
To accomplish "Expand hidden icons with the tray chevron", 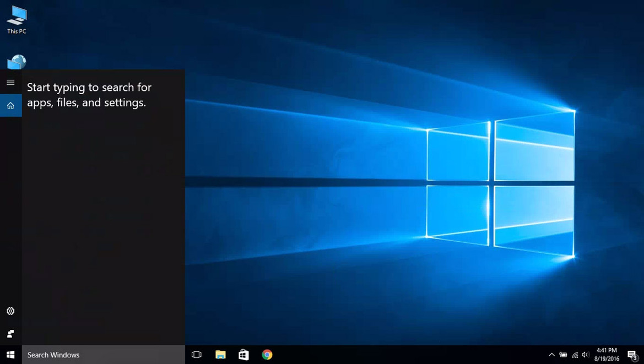I will 551,355.
